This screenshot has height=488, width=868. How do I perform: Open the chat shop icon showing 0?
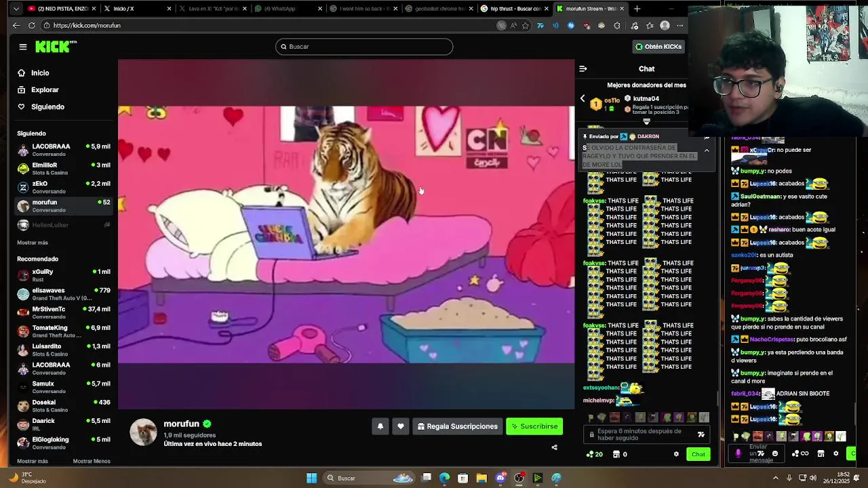[620, 454]
